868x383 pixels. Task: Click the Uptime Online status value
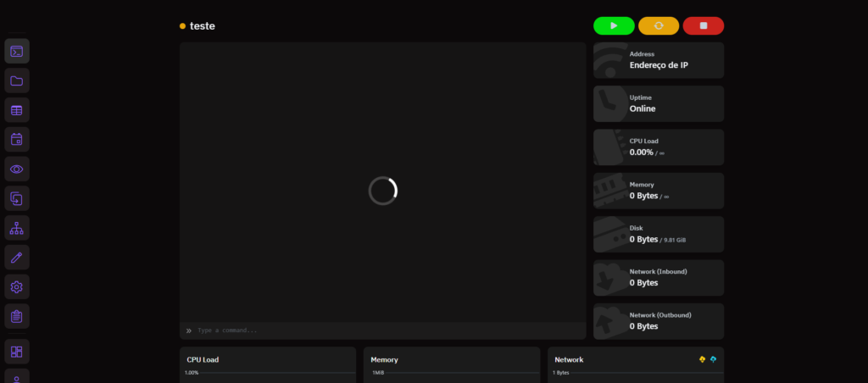click(x=643, y=108)
